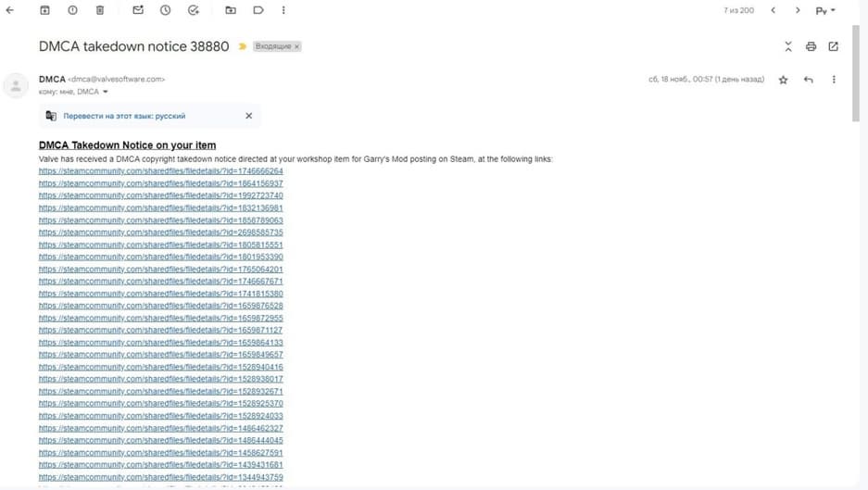Open link with id=1344943759
Viewport: 868px width, 490px height.
[160, 477]
